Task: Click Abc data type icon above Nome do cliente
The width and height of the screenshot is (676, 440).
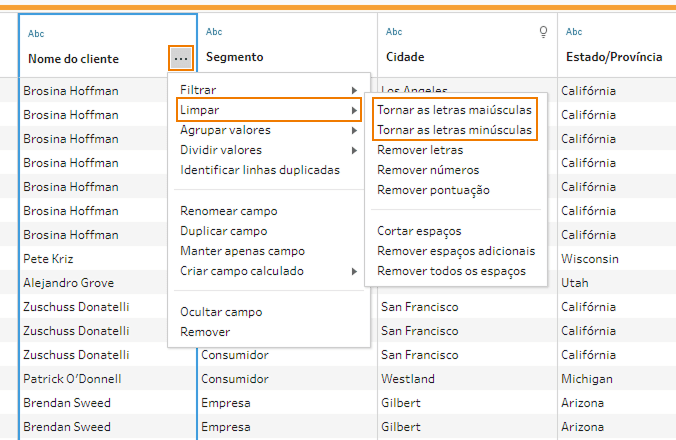Action: tap(36, 33)
